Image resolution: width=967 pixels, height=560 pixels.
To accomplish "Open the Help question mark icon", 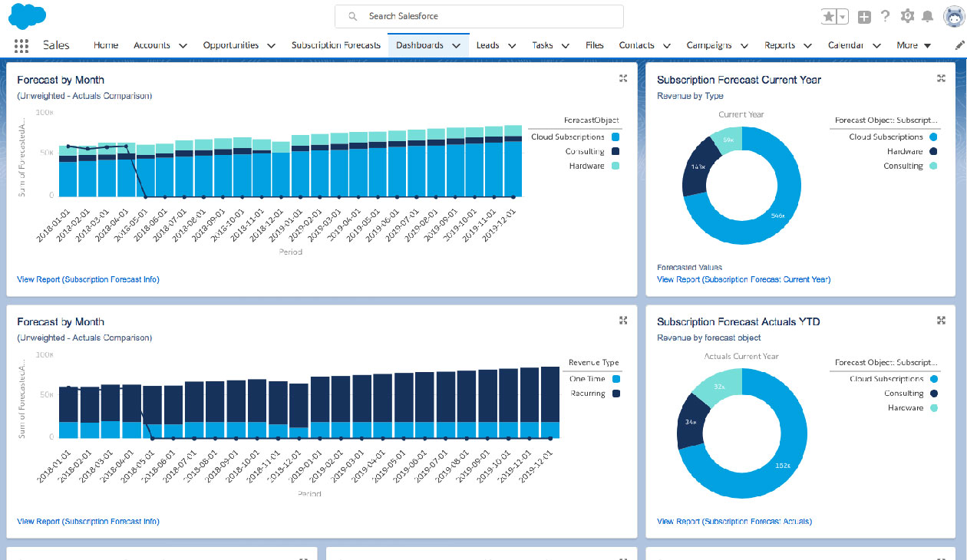I will click(x=886, y=16).
